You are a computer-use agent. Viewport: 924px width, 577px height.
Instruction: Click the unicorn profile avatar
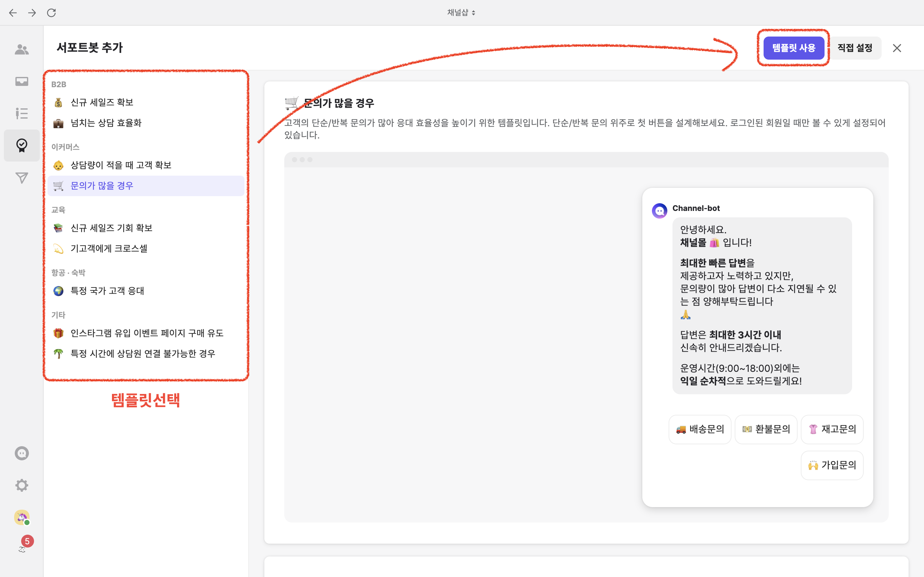click(22, 517)
